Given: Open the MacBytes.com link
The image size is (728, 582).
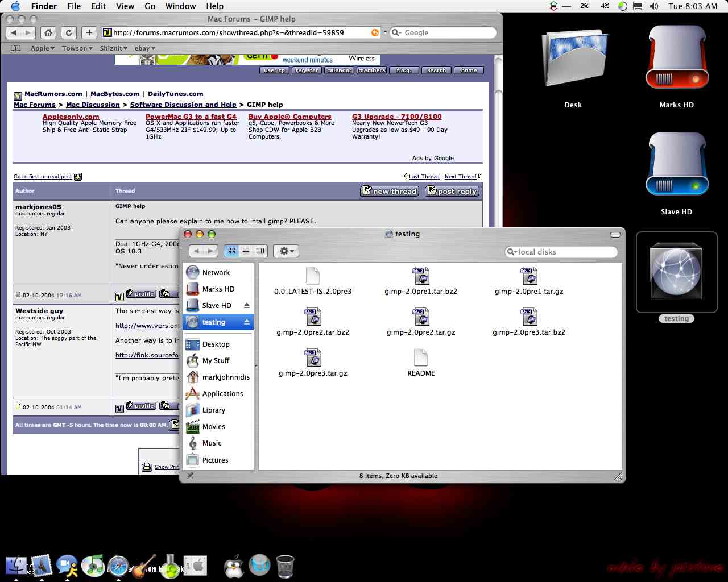Looking at the screenshot, I should click(x=115, y=94).
